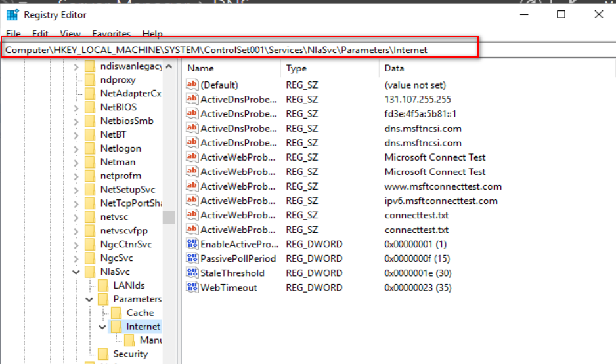Click the 0x0000000f (15) data cell
This screenshot has width=616, height=364.
pos(417,258)
